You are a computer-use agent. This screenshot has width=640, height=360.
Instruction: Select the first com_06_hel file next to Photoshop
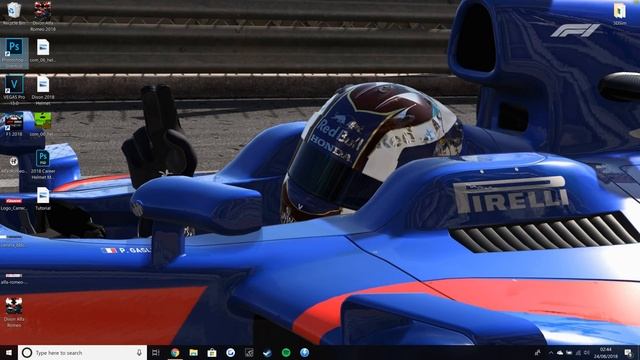(x=43, y=51)
